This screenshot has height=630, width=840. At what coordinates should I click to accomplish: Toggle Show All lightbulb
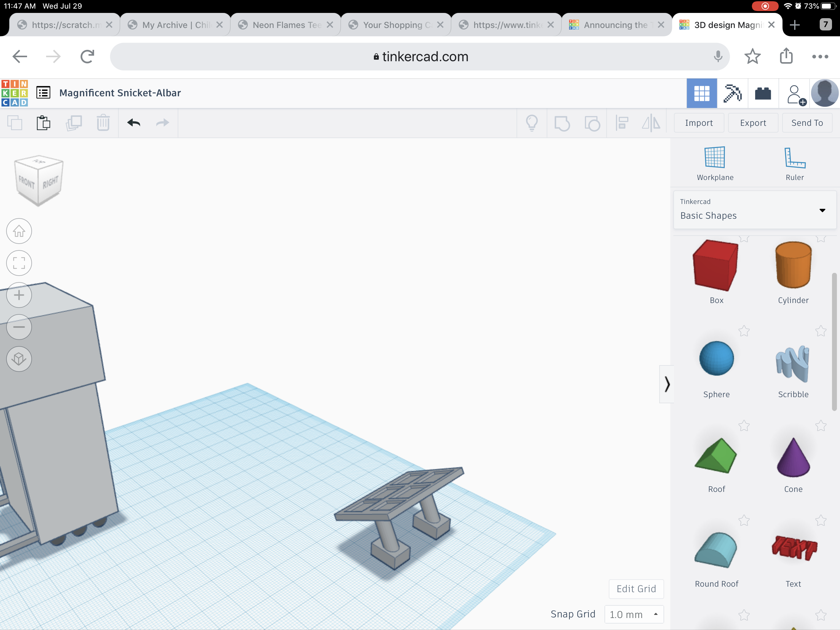click(532, 123)
